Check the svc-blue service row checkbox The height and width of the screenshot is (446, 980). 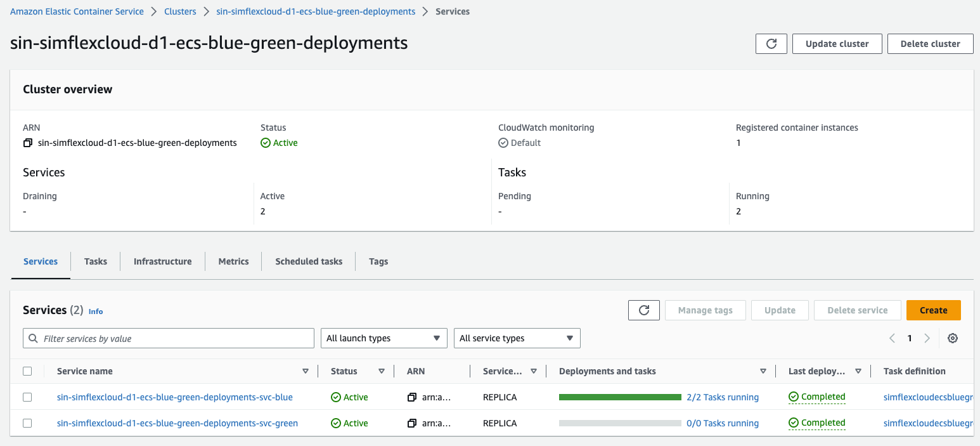tap(27, 397)
